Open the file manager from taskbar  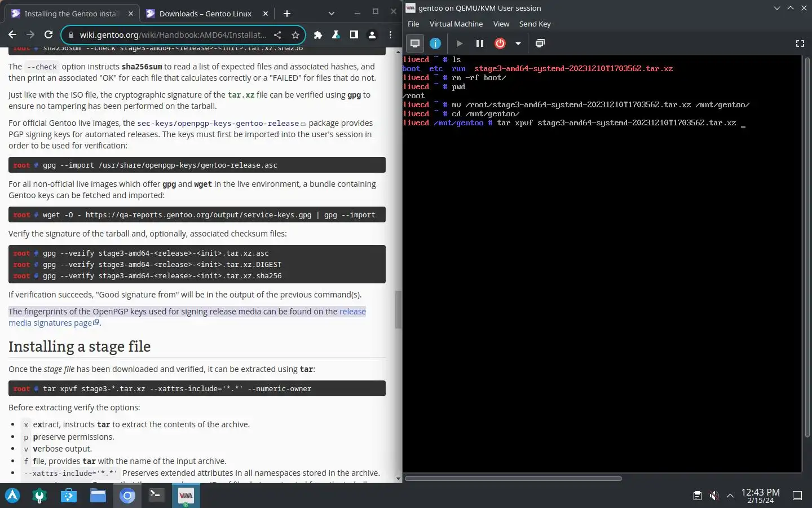point(98,496)
